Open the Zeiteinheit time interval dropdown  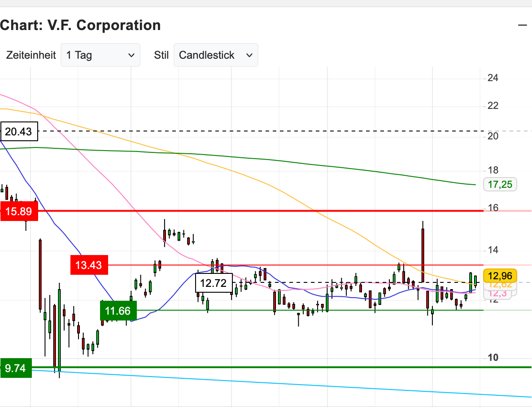(x=100, y=55)
